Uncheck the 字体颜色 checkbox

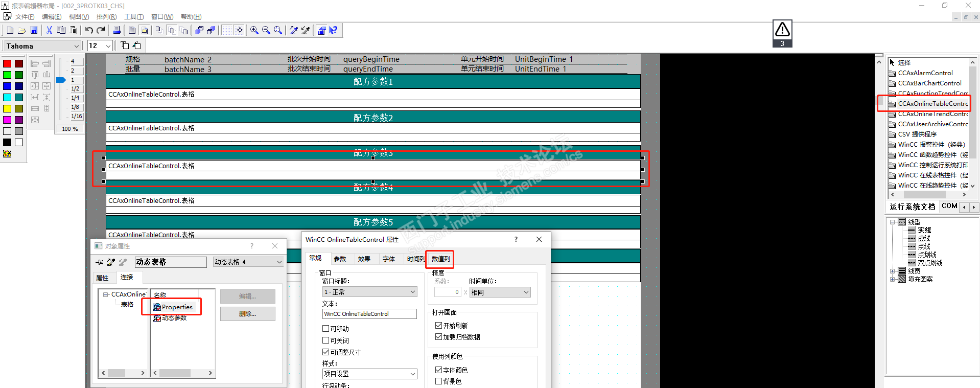pyautogui.click(x=438, y=370)
